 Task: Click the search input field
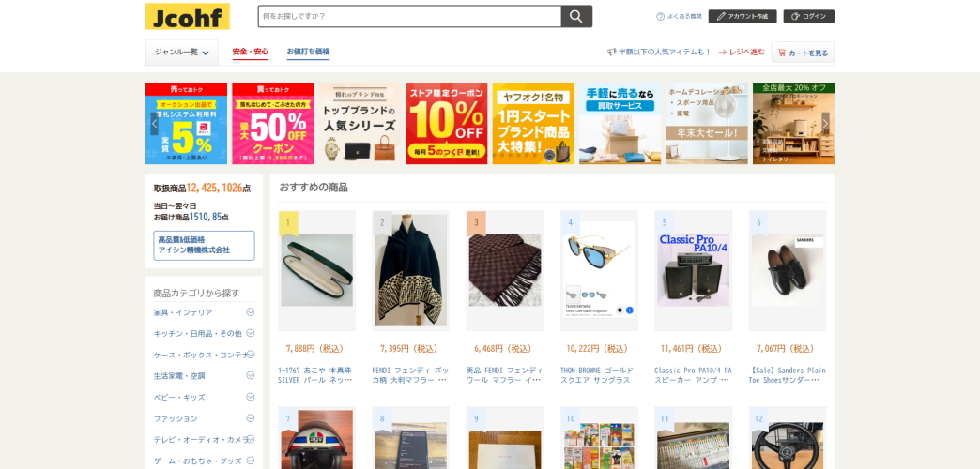pyautogui.click(x=409, y=16)
